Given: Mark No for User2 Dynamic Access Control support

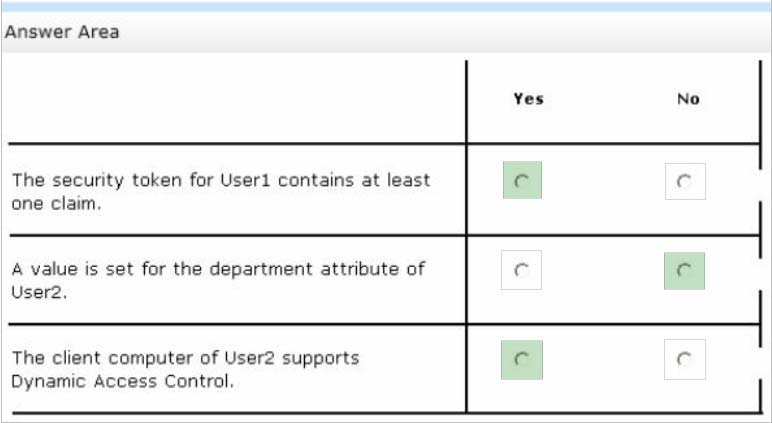Looking at the screenshot, I should point(685,359).
